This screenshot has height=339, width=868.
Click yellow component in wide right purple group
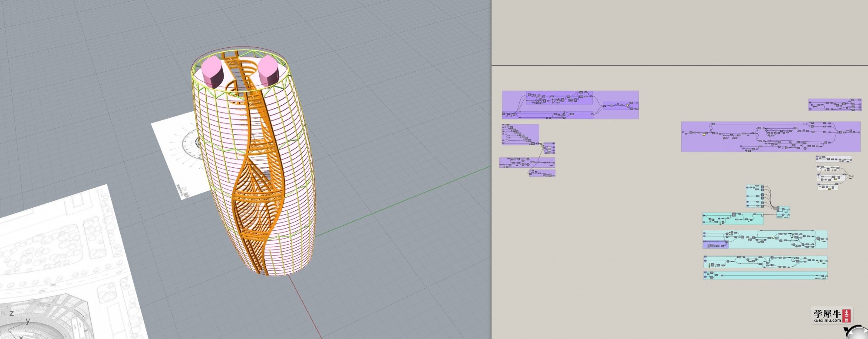click(704, 134)
